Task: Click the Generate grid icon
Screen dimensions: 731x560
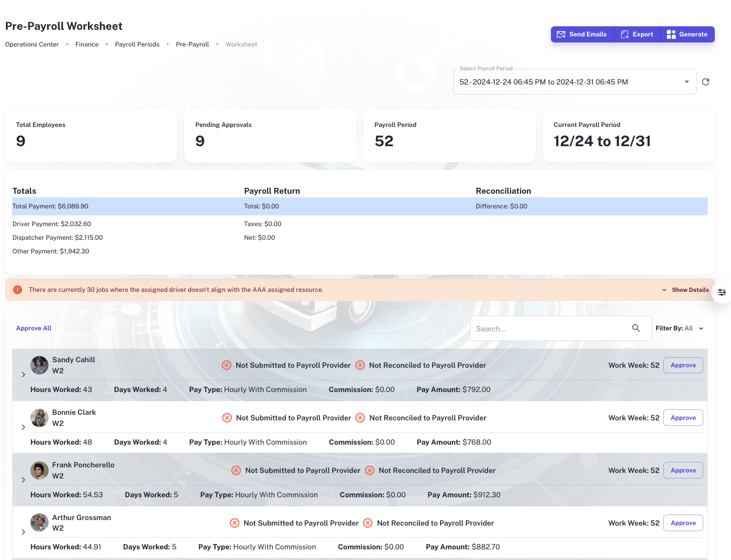Action: pyautogui.click(x=671, y=34)
